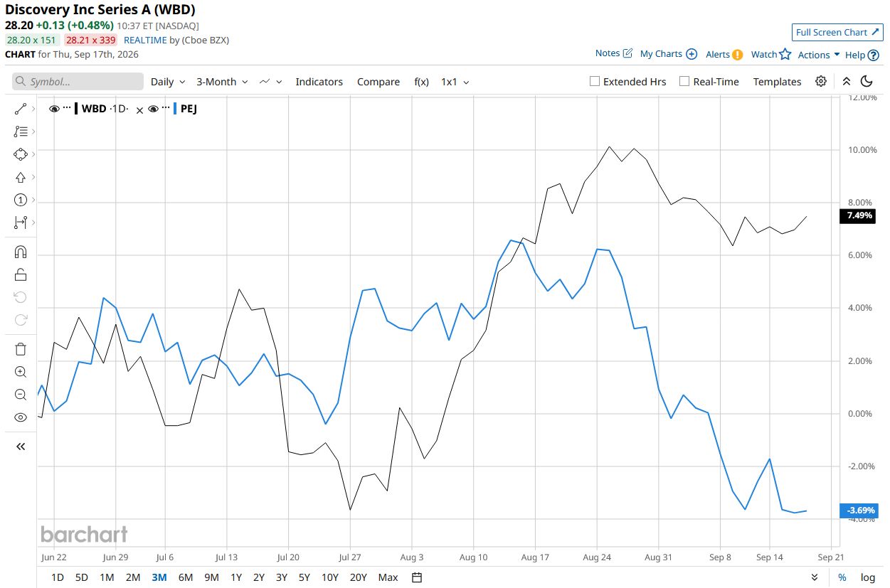Click the Symbol search field
The height and width of the screenshot is (588, 890).
click(78, 82)
